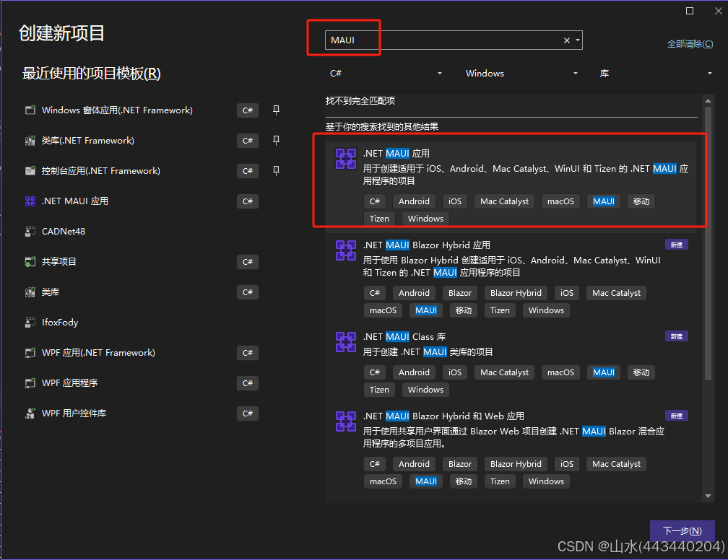Click 全部清除 to clear all filters

click(x=690, y=44)
